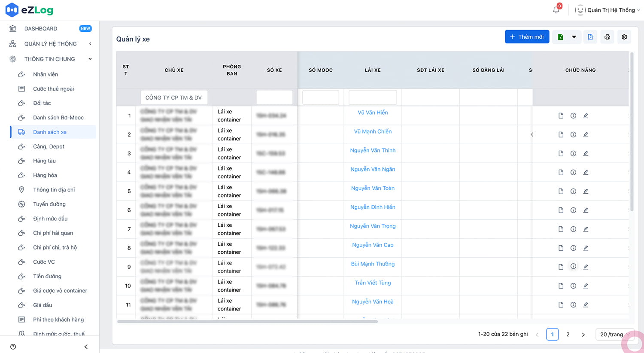Open table settings gear

click(x=624, y=37)
